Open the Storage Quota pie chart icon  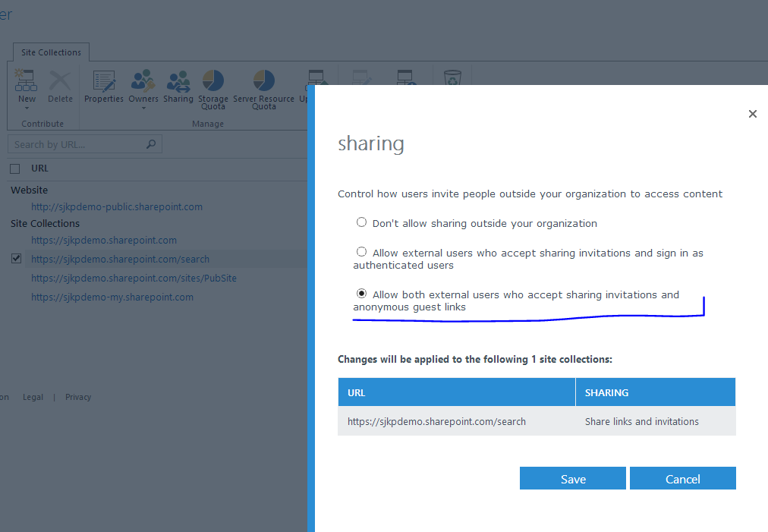tap(213, 81)
